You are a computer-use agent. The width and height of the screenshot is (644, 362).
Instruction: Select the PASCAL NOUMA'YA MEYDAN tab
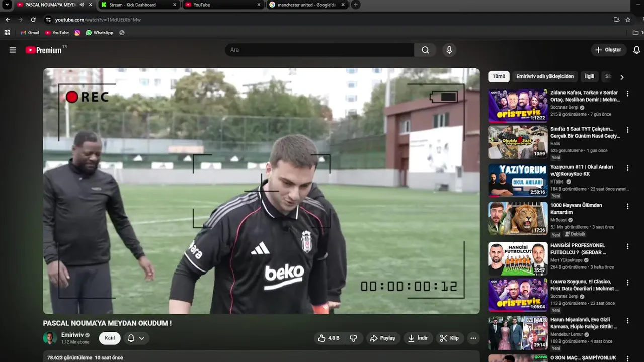click(x=55, y=5)
